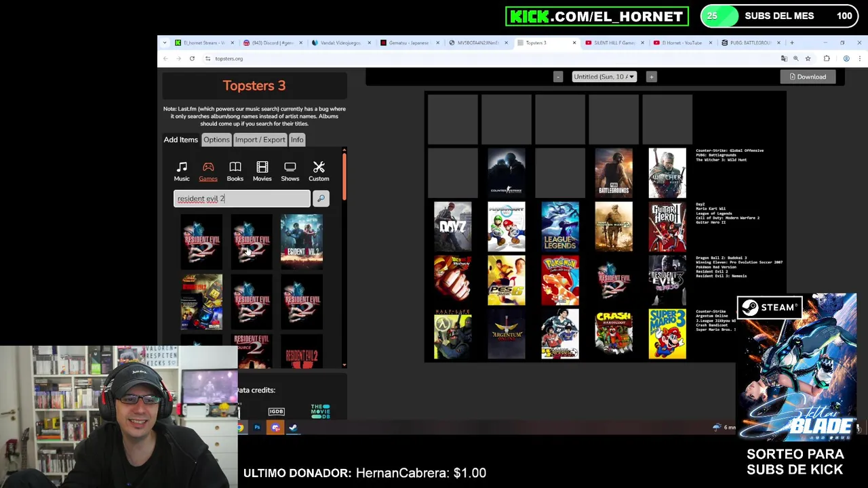The width and height of the screenshot is (868, 488).
Task: Select colorful cover result in second row
Action: click(x=201, y=301)
